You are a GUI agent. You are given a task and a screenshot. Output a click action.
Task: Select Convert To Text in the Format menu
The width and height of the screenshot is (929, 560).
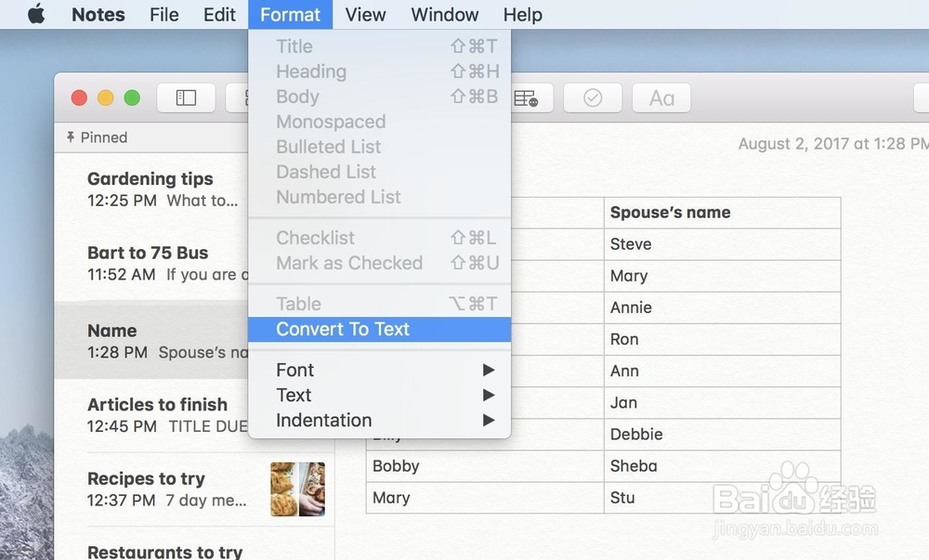(344, 329)
